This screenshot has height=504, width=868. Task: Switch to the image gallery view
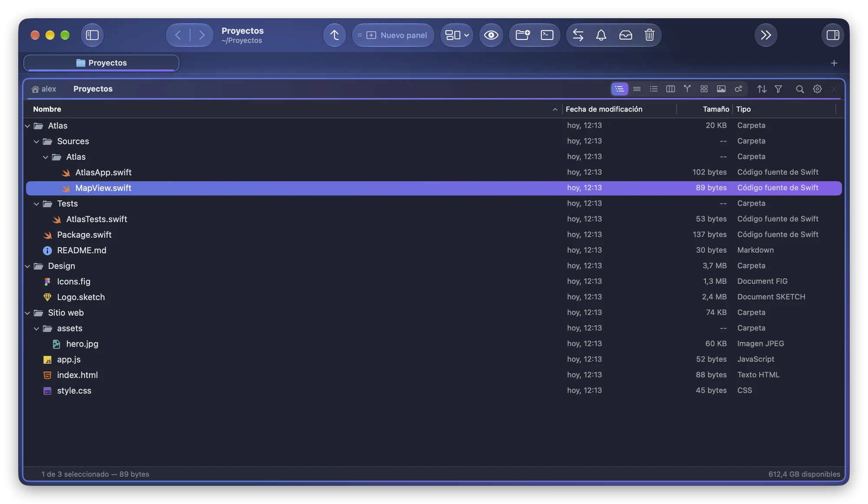[x=721, y=89]
